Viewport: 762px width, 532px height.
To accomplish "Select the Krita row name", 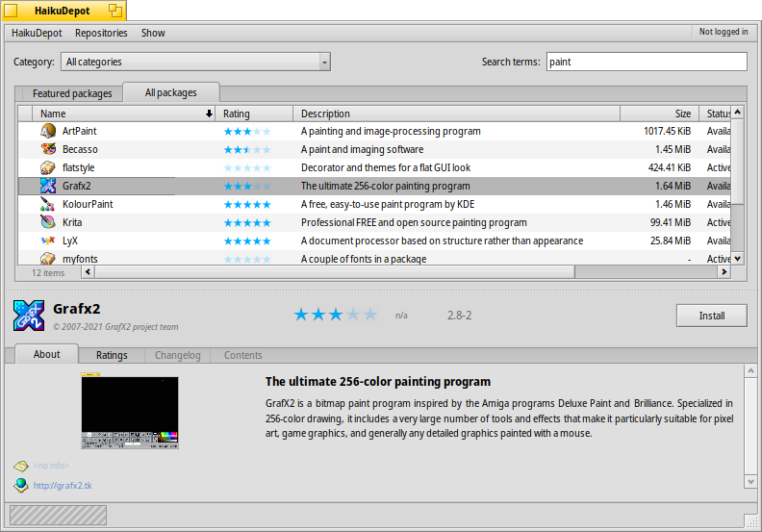I will 72,222.
